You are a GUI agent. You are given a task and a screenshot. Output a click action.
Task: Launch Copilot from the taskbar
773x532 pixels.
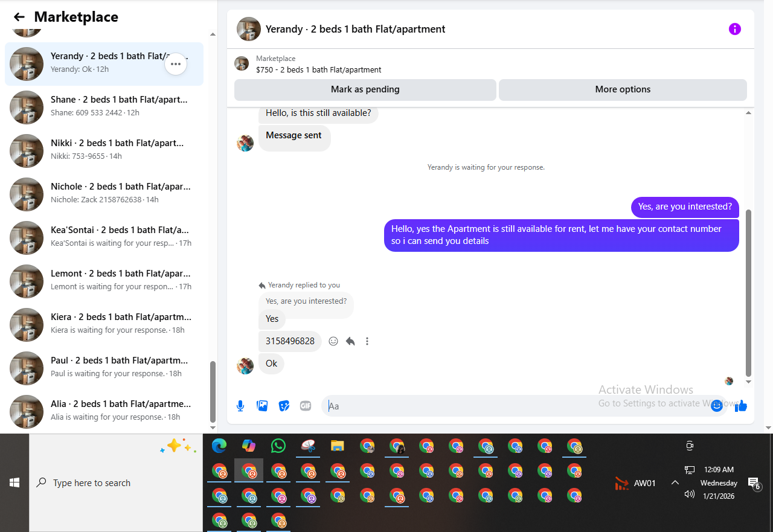(248, 446)
